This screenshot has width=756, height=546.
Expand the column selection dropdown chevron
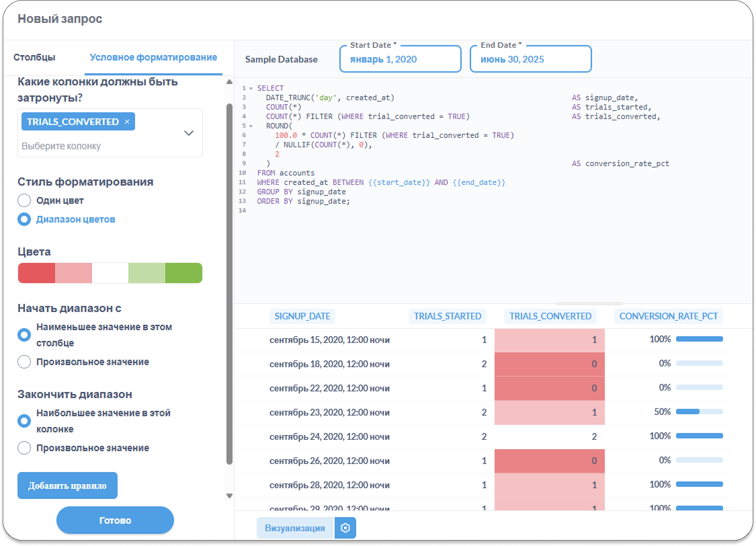coord(189,133)
